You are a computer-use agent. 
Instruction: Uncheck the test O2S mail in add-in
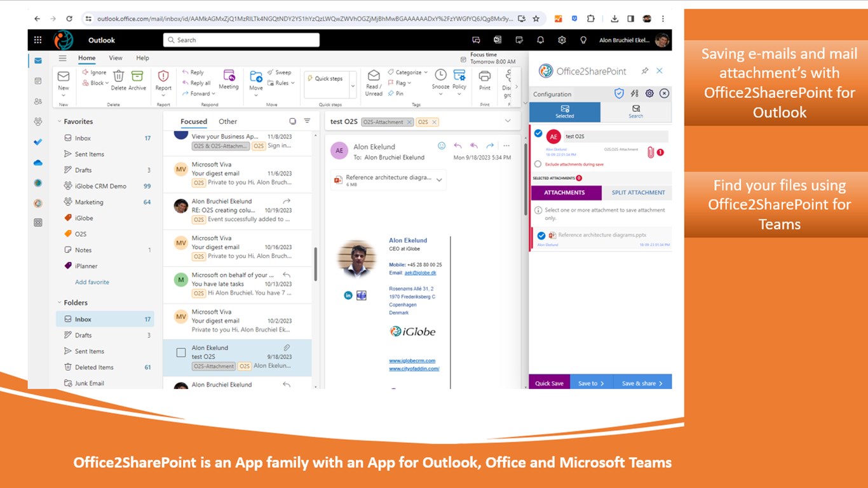click(x=538, y=133)
